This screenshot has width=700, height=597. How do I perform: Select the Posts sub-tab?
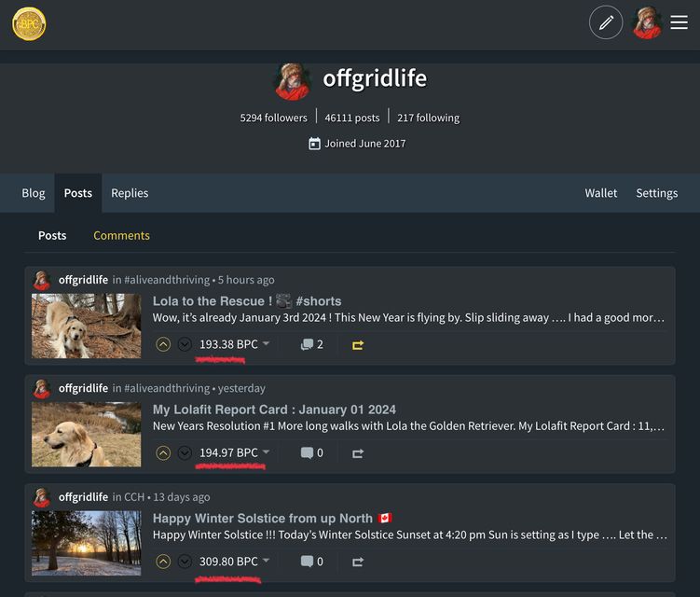tap(52, 235)
